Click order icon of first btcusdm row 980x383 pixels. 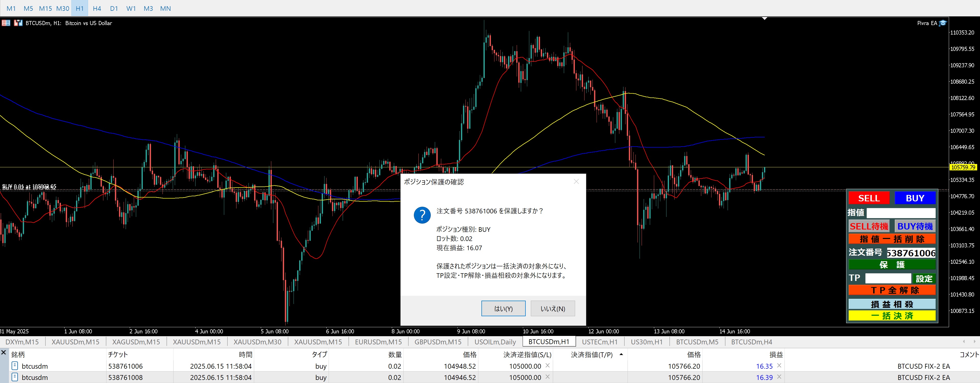click(x=15, y=366)
